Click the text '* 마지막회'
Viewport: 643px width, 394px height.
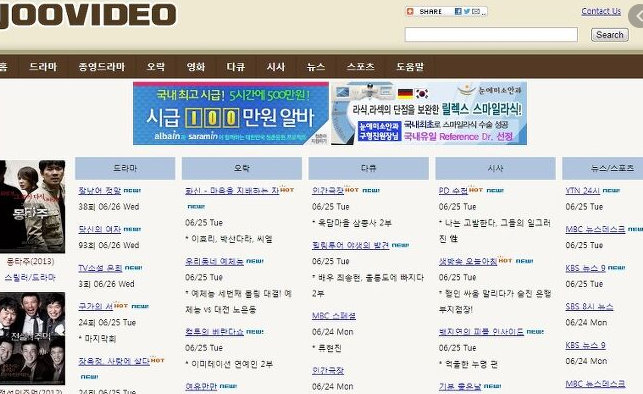pyautogui.click(x=97, y=339)
